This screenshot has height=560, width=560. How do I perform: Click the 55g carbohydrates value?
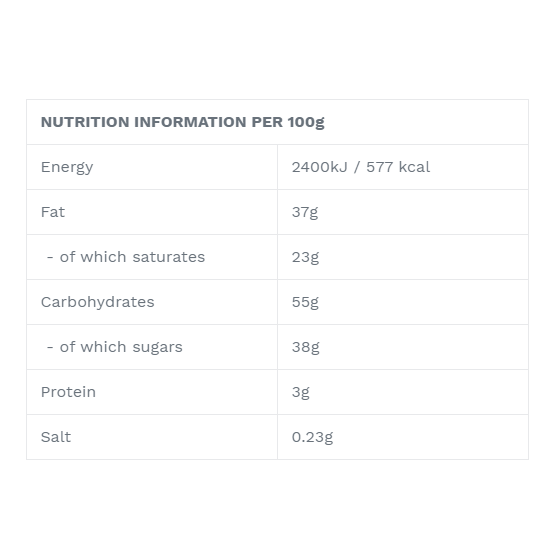305,302
